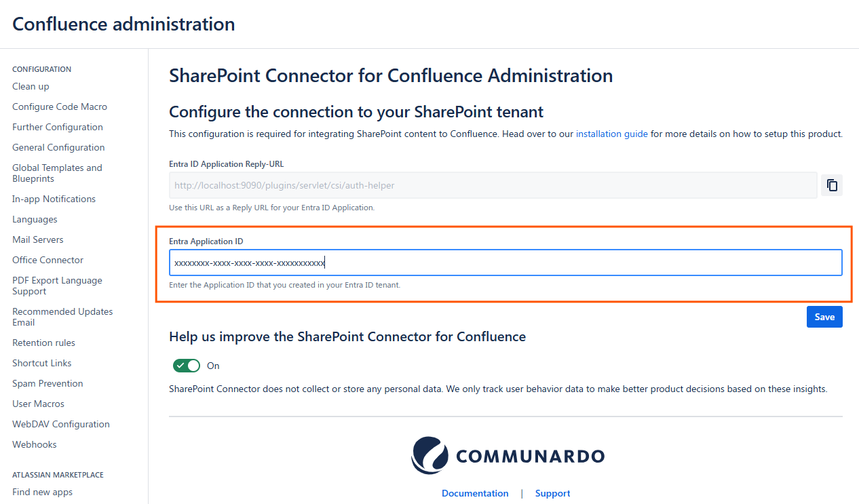Select User Macros in sidebar

coord(38,404)
